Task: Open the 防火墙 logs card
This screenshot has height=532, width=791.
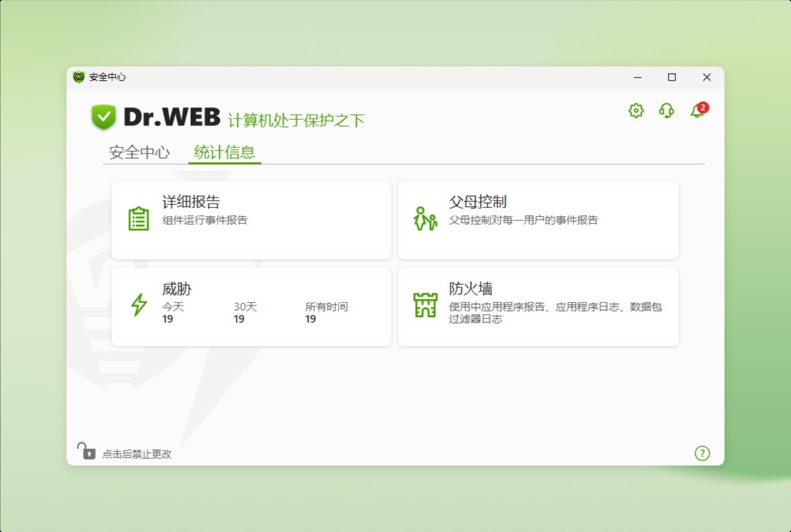Action: tap(538, 304)
